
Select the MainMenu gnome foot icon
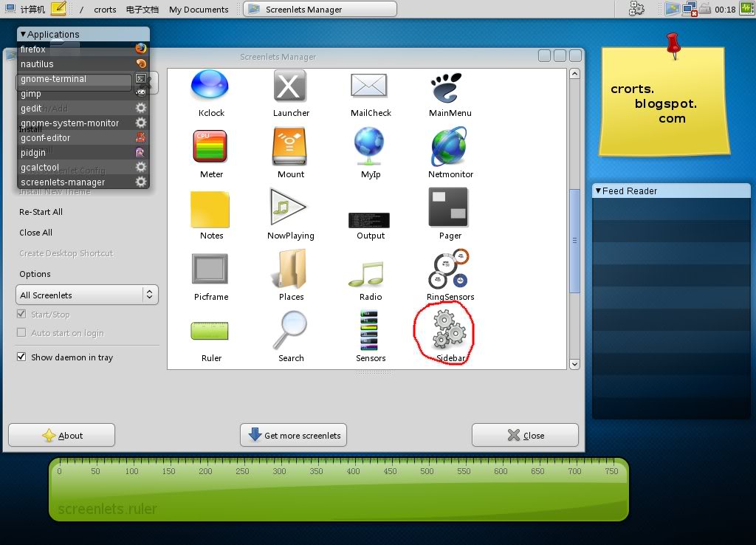pos(447,87)
